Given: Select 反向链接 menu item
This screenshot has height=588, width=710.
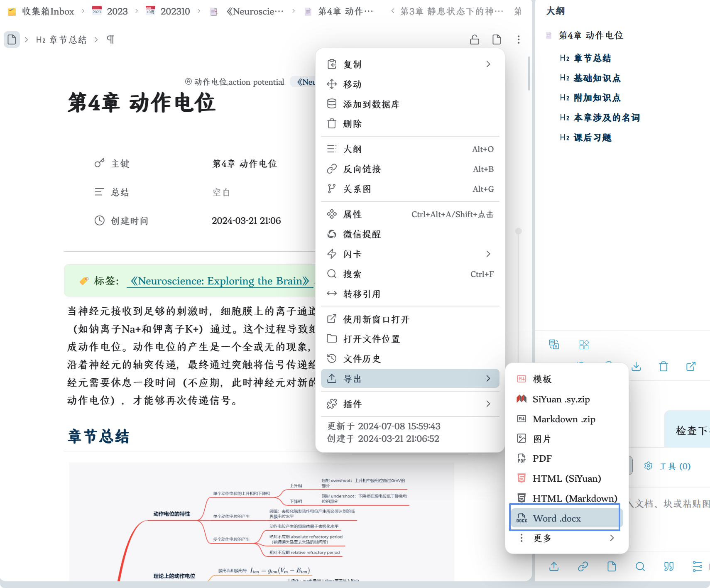Looking at the screenshot, I should click(410, 169).
